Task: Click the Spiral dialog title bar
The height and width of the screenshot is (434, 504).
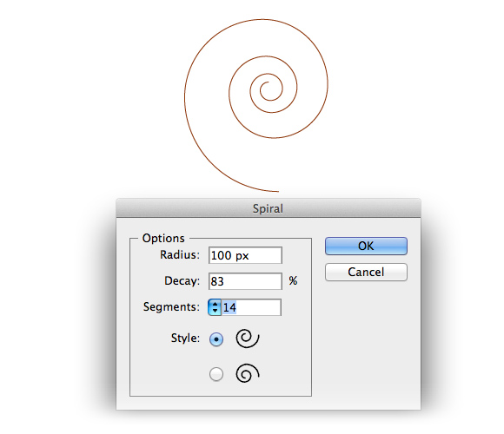Action: tap(269, 208)
